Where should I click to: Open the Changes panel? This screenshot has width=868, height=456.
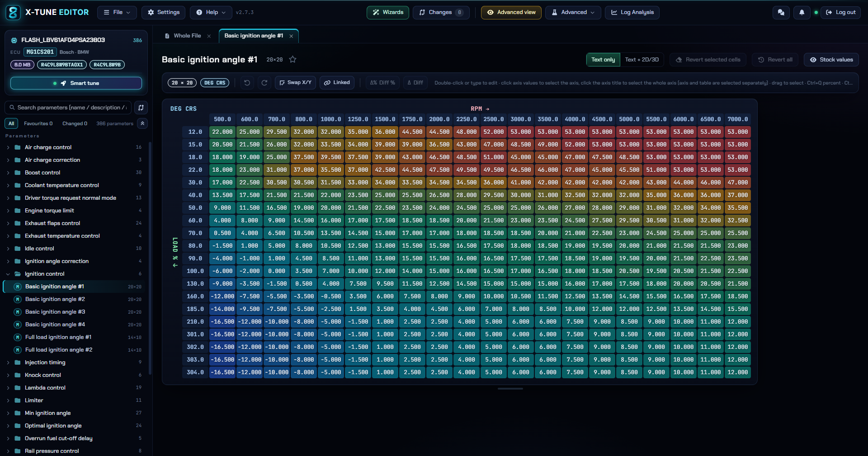click(x=441, y=13)
